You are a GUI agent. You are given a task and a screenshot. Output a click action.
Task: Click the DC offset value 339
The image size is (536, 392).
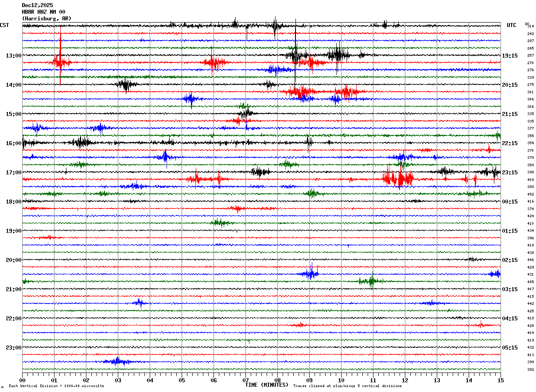click(530, 77)
